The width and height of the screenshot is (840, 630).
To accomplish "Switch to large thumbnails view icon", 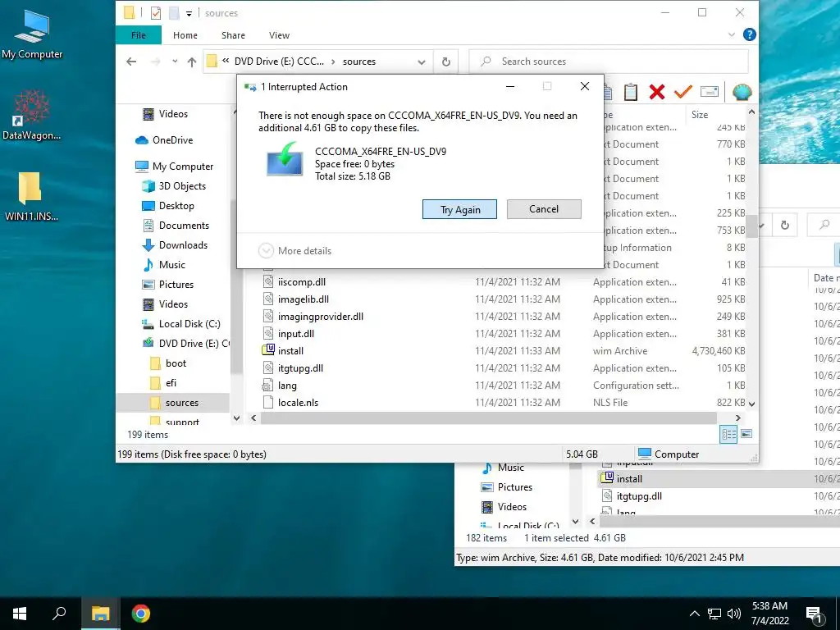I will 746,434.
